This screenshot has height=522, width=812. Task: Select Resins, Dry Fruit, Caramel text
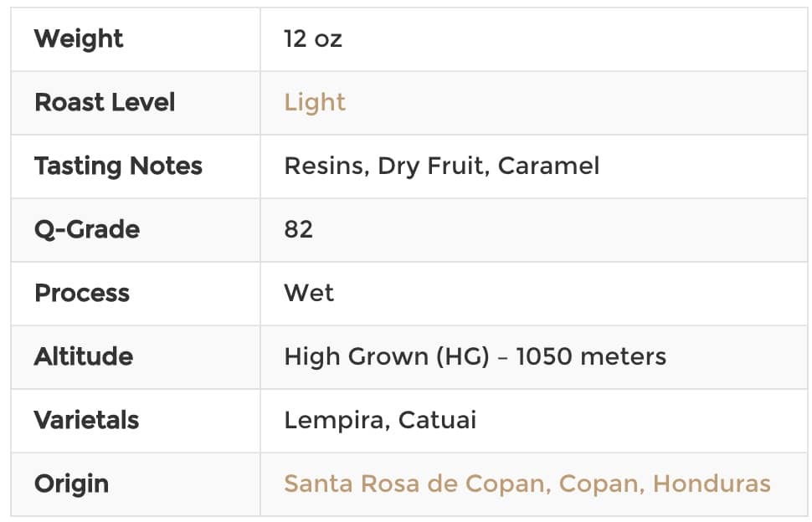click(442, 166)
